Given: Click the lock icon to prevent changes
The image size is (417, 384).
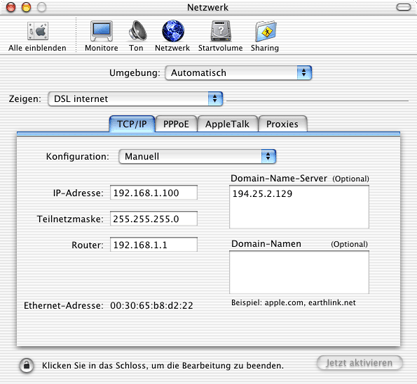Looking at the screenshot, I should coord(26,366).
